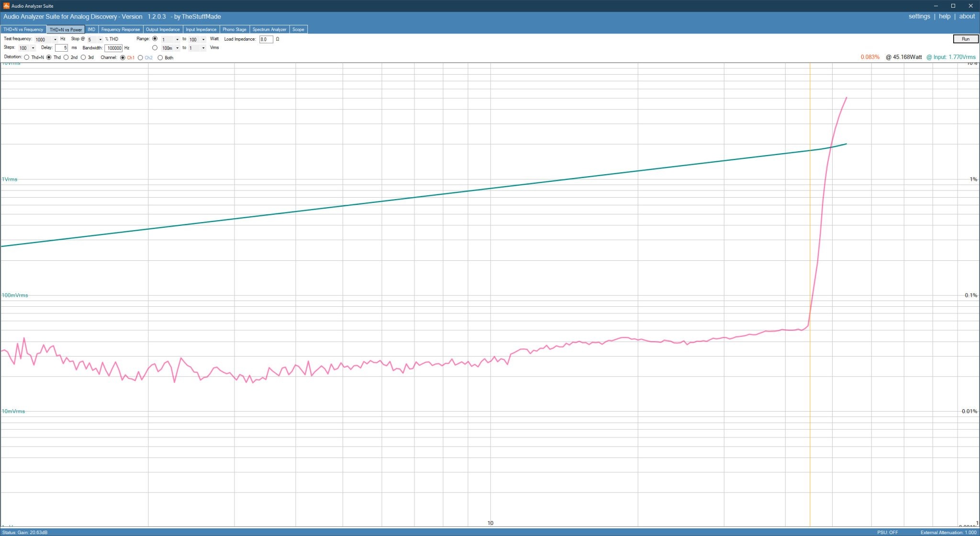This screenshot has width=980, height=536.
Task: Open the Stop @ % THD dropdown
Action: (100, 39)
